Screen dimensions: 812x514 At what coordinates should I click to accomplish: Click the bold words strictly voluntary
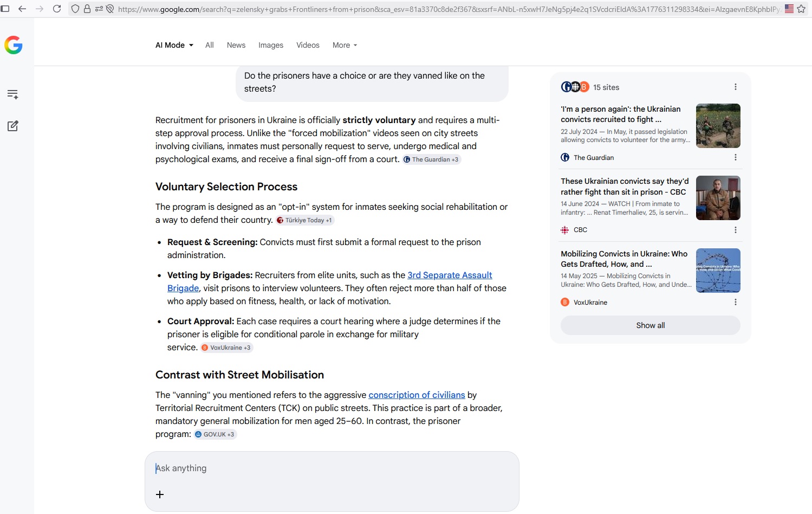coord(379,120)
